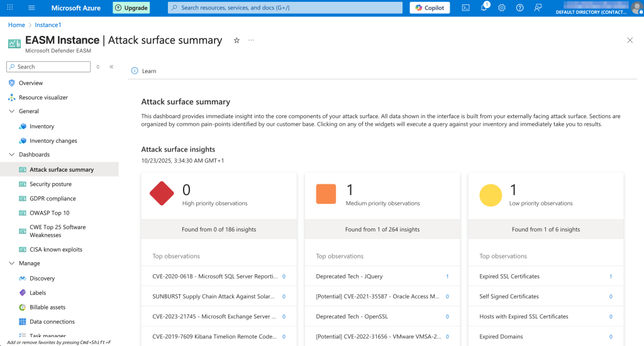Open the help question mark icon
The width and height of the screenshot is (644, 346).
point(520,8)
